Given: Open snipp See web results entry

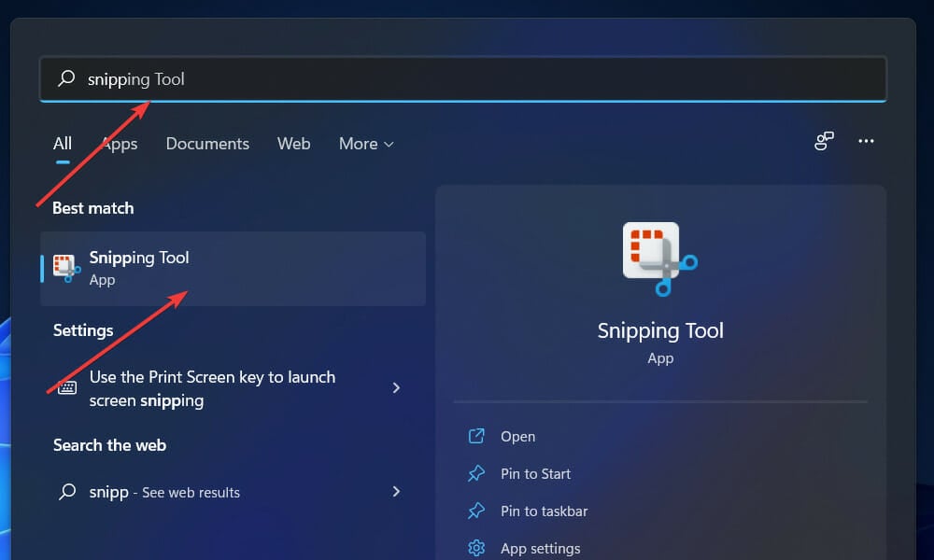Looking at the screenshot, I should point(233,492).
